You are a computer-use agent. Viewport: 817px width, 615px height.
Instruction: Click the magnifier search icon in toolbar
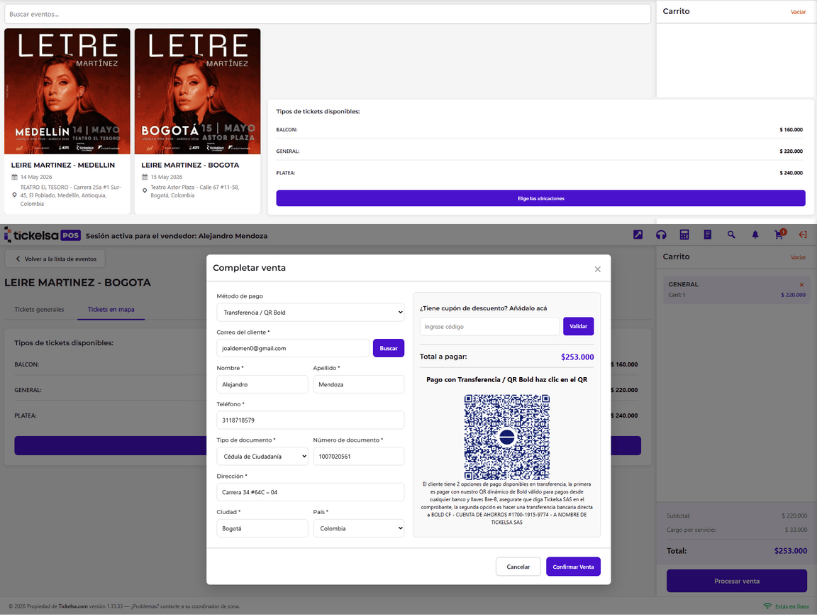tap(731, 235)
